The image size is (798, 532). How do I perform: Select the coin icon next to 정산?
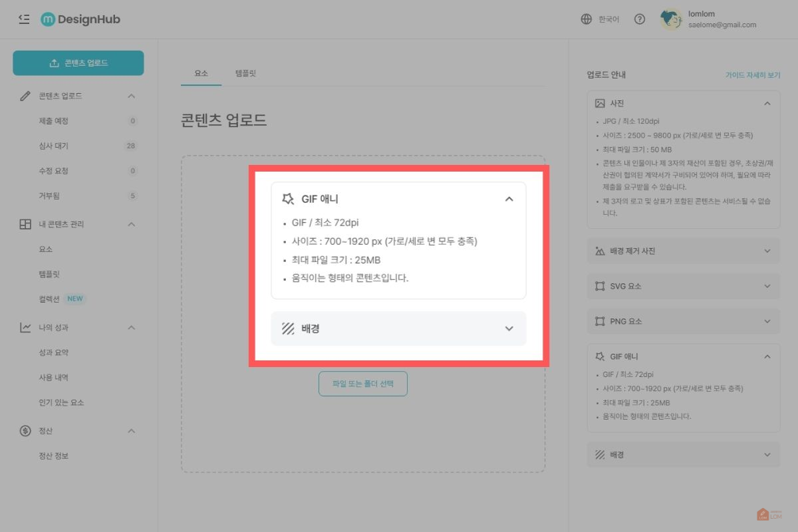tap(25, 430)
